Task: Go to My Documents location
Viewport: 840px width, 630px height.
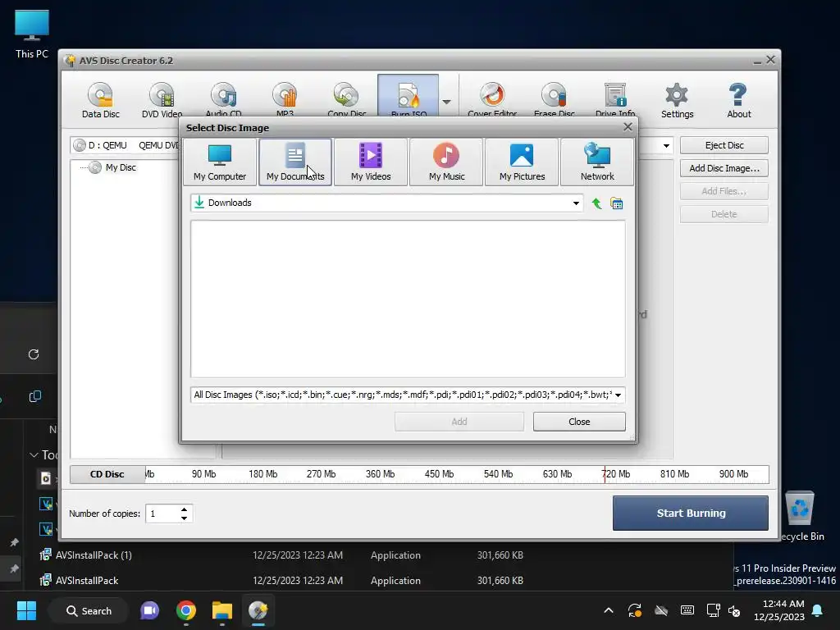Action: pyautogui.click(x=295, y=162)
